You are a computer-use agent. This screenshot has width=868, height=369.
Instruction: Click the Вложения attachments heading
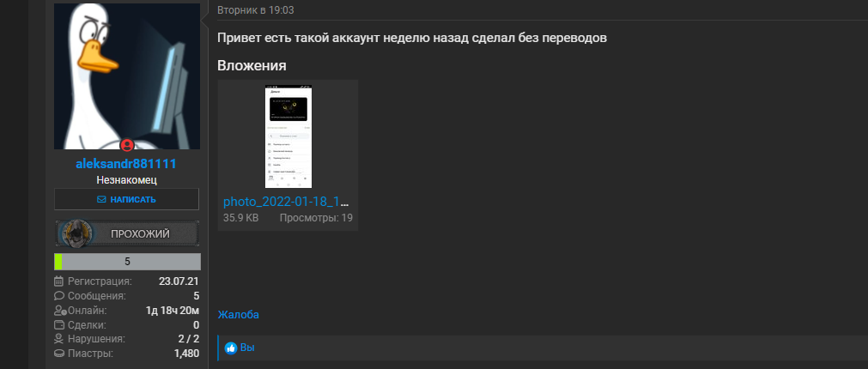point(252,66)
